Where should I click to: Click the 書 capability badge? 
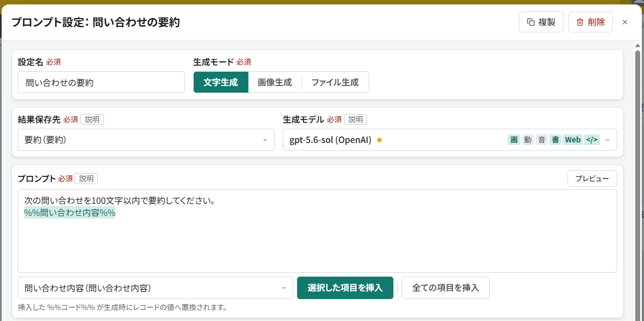(555, 140)
